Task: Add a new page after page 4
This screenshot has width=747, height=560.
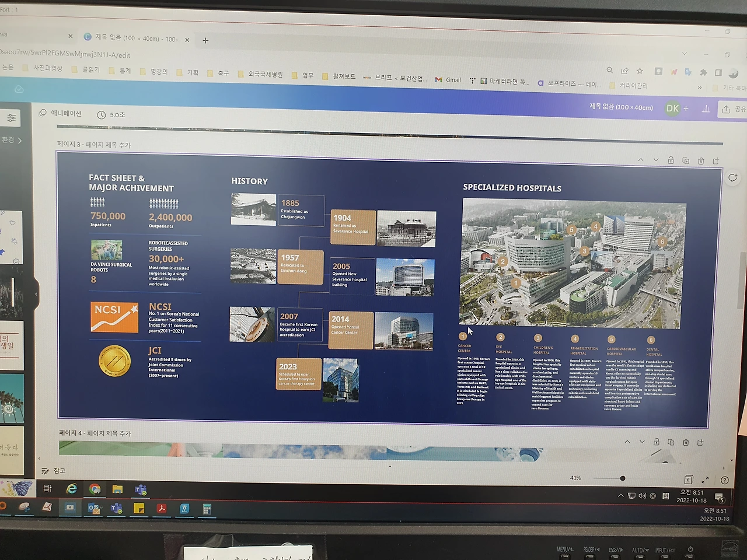Action: (x=700, y=442)
